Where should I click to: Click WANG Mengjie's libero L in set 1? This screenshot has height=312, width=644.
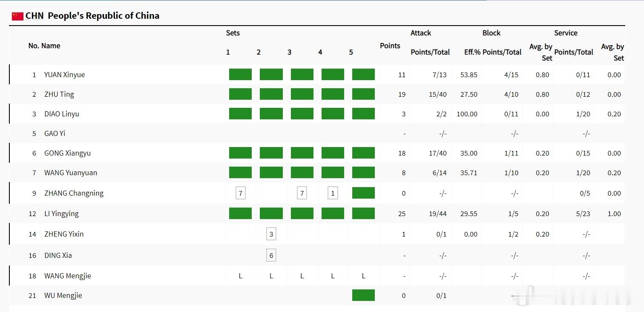coord(240,276)
